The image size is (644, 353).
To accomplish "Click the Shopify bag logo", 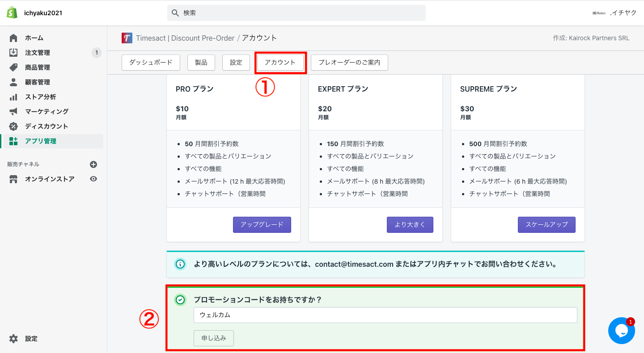I will click(12, 13).
